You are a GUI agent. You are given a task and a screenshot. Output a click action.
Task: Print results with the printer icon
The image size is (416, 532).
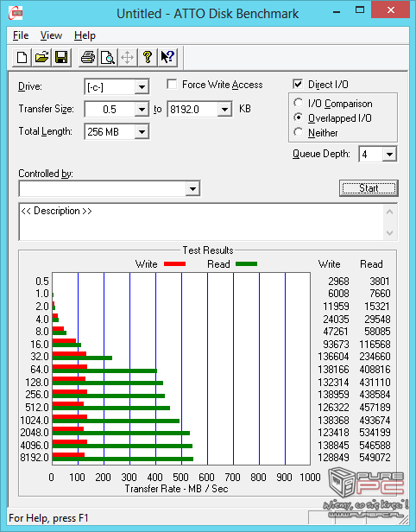pyautogui.click(x=88, y=57)
